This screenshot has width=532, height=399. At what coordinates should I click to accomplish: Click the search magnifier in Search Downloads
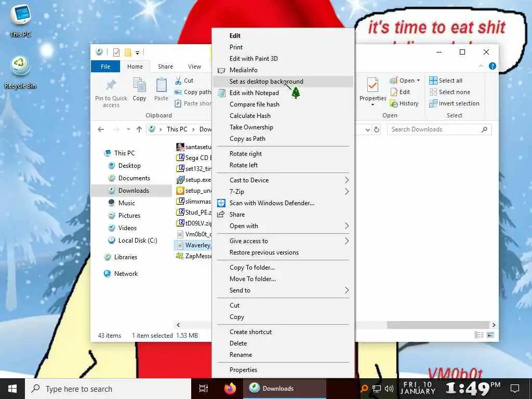[x=485, y=129]
